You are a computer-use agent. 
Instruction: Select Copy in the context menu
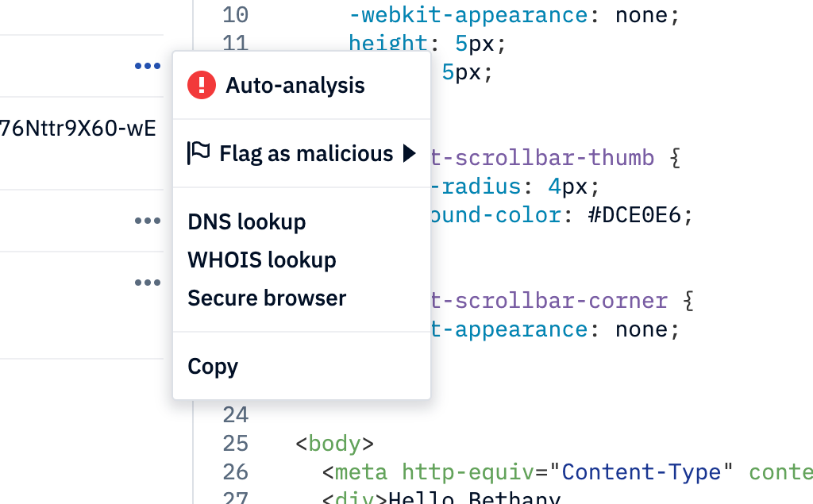(213, 367)
